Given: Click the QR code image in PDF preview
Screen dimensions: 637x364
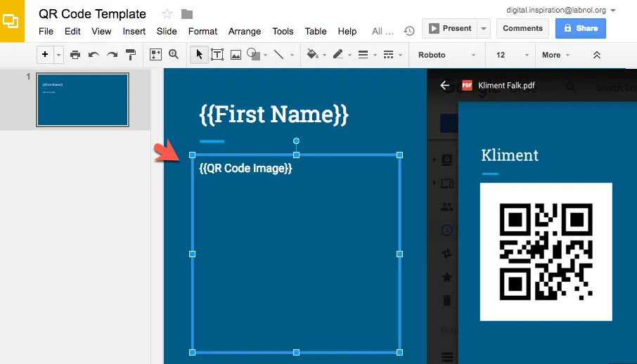Looking at the screenshot, I should tap(546, 252).
